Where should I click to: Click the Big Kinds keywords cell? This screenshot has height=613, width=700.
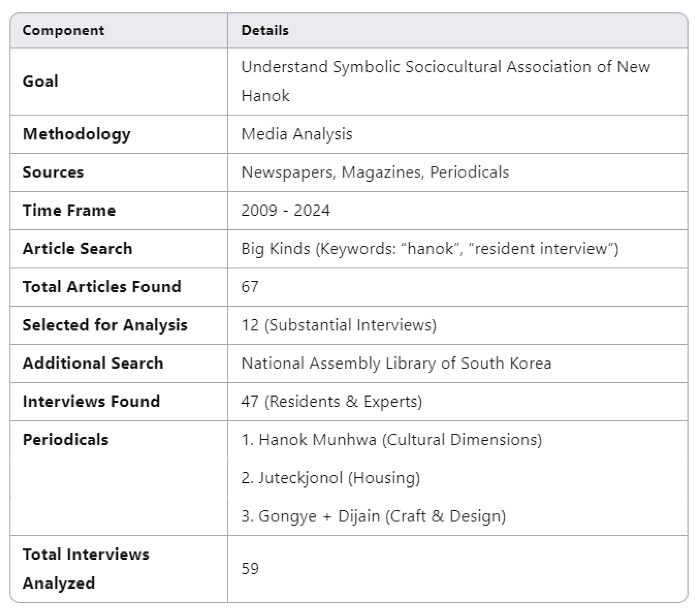click(x=429, y=249)
